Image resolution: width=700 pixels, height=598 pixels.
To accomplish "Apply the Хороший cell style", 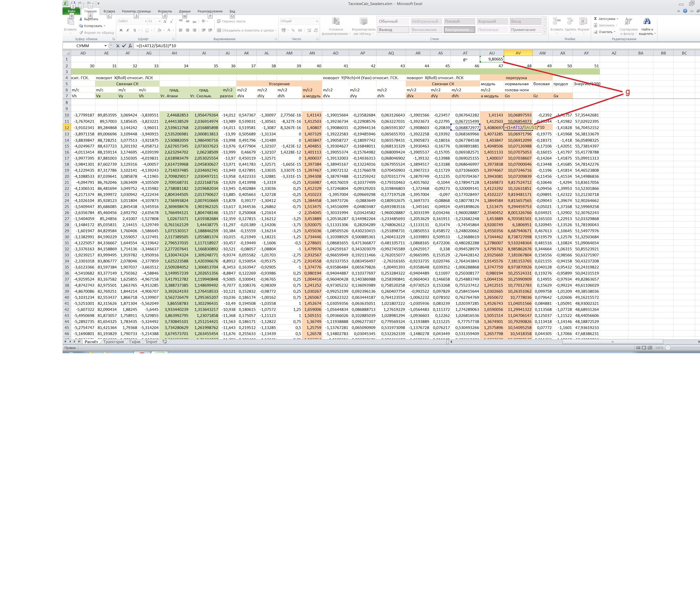I will pyautogui.click(x=492, y=21).
